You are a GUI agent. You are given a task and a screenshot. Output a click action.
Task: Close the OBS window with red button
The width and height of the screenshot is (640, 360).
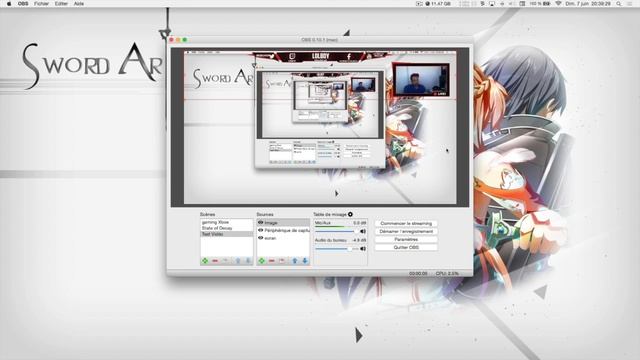coord(171,40)
